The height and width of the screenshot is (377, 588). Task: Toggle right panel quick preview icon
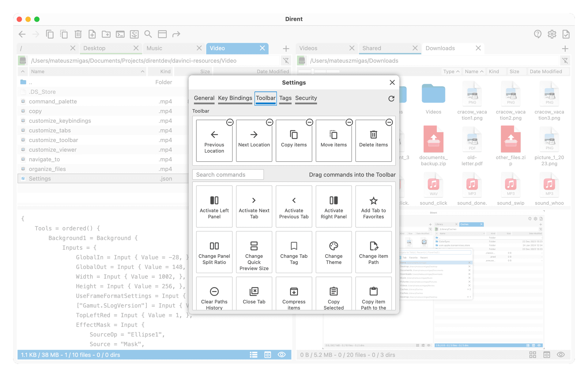pos(547,355)
